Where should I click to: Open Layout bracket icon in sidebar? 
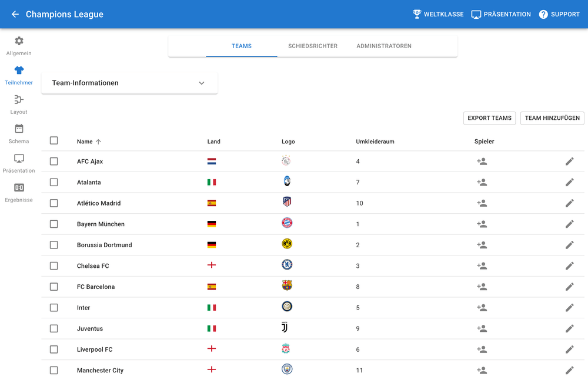[x=19, y=99]
